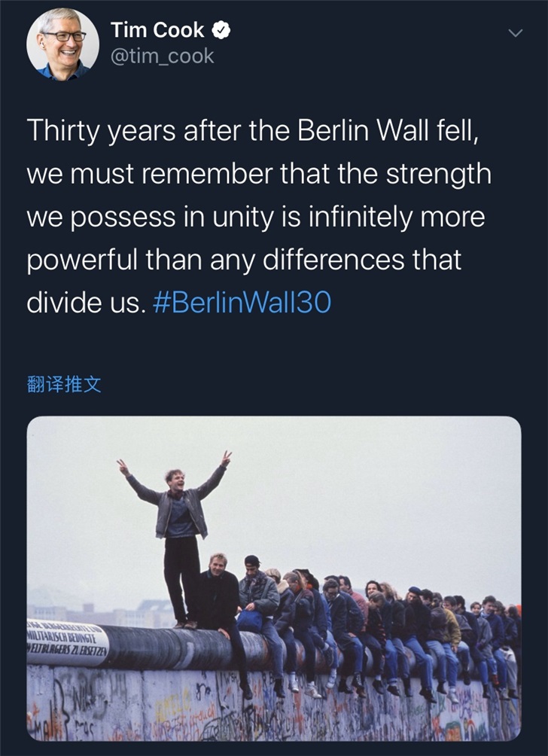Tap the line "we possess in unity"
Viewport: 548px width, 756px height.
pos(256,217)
